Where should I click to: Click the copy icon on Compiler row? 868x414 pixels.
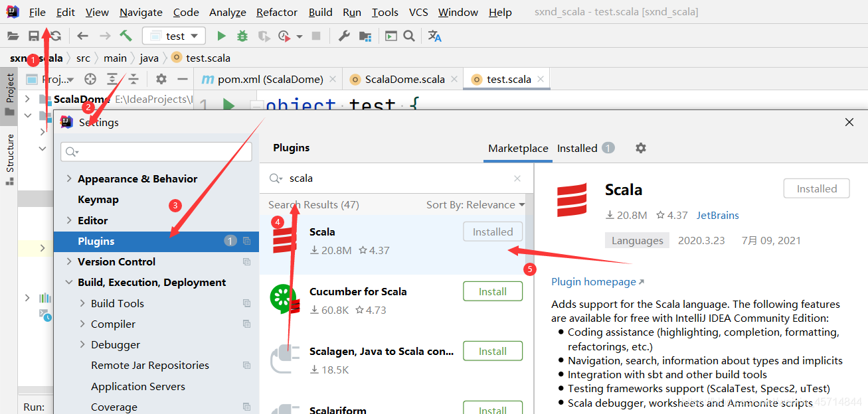pyautogui.click(x=247, y=324)
